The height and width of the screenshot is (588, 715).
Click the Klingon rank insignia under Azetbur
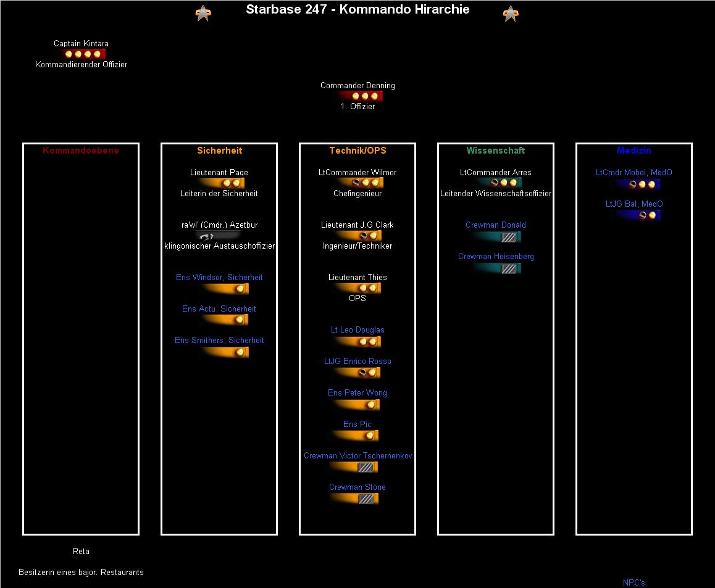[x=218, y=236]
